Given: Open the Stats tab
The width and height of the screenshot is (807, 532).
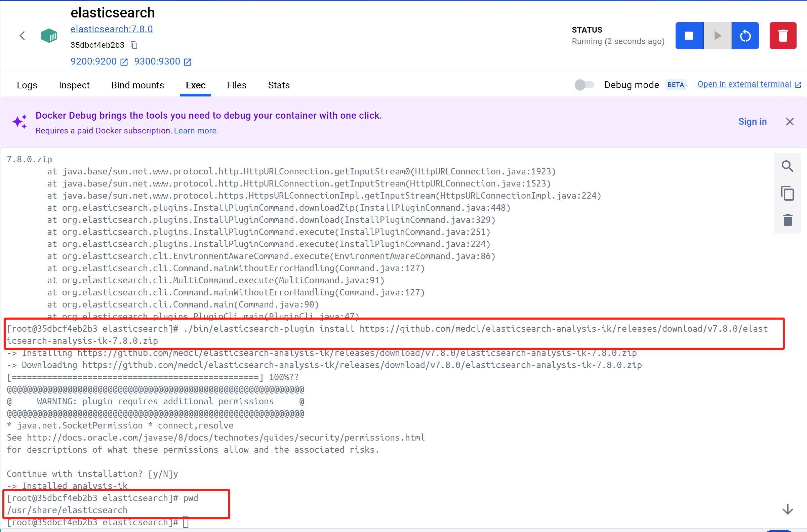Looking at the screenshot, I should (279, 85).
